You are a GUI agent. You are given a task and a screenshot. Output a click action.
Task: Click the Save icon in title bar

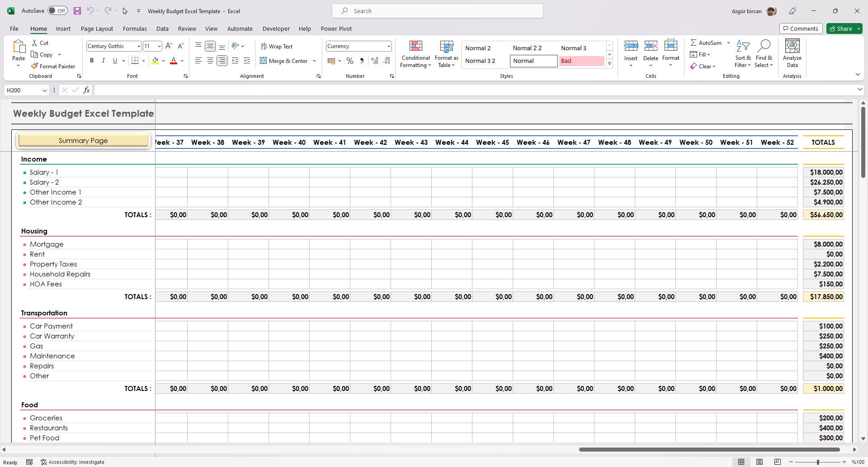coord(77,11)
